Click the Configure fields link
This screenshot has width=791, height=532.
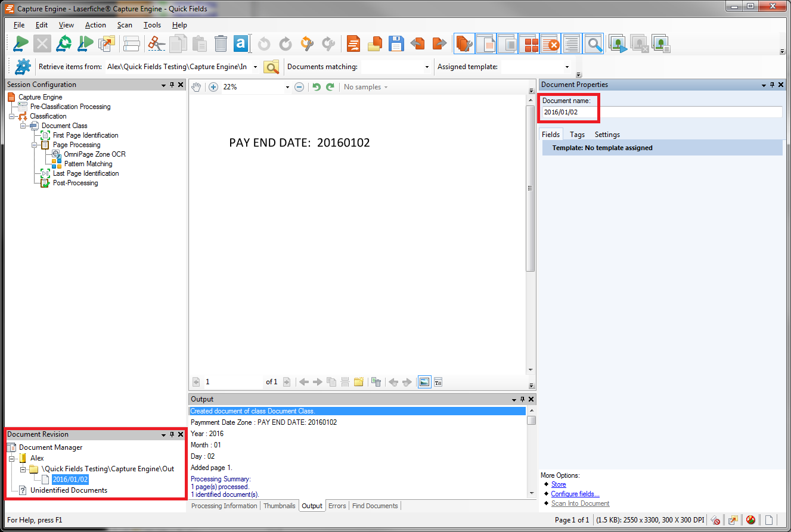575,494
